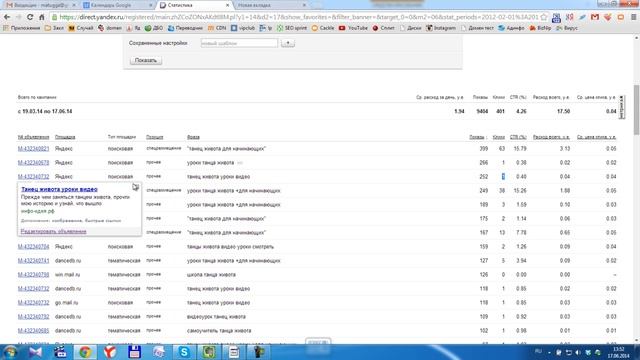Open ad M-432340678 link
This screenshot has width=640, height=360.
pyautogui.click(x=33, y=163)
